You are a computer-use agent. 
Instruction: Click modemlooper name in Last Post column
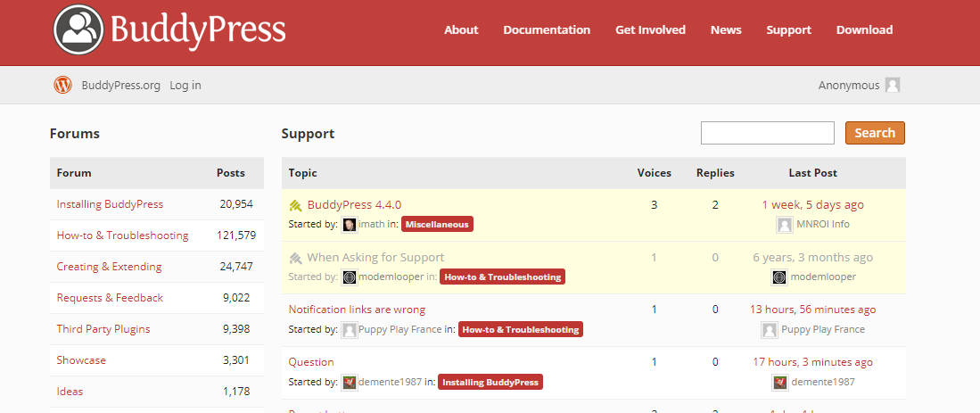click(823, 277)
